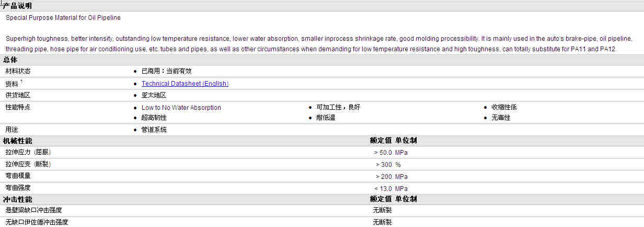
Task: Click the 管道系统 usage entry
Action: pyautogui.click(x=154, y=130)
